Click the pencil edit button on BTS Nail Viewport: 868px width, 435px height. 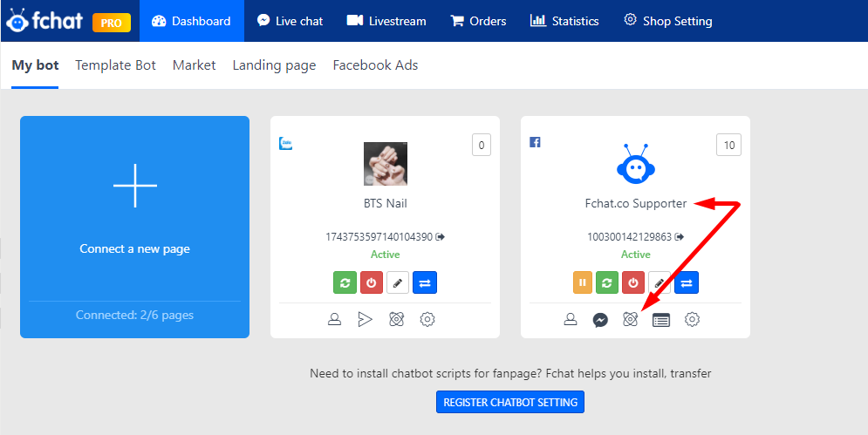pyautogui.click(x=398, y=282)
